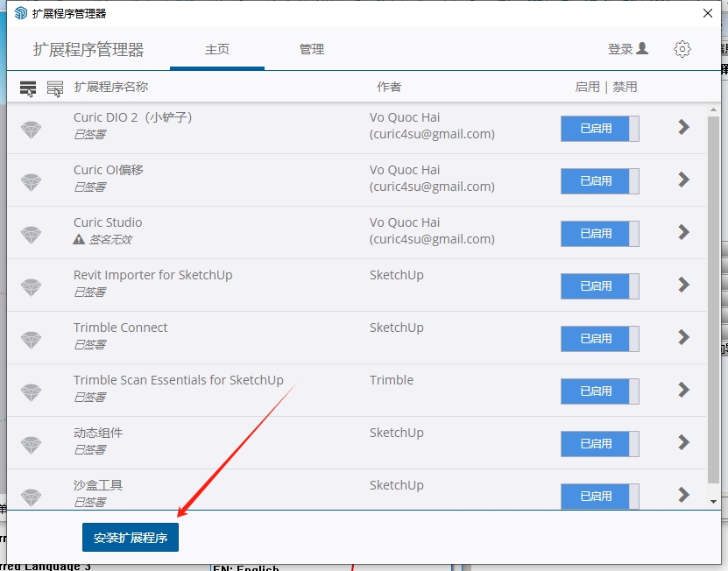The height and width of the screenshot is (571, 728).
Task: Click the gem icon beside Trimble Connect
Action: tap(32, 339)
